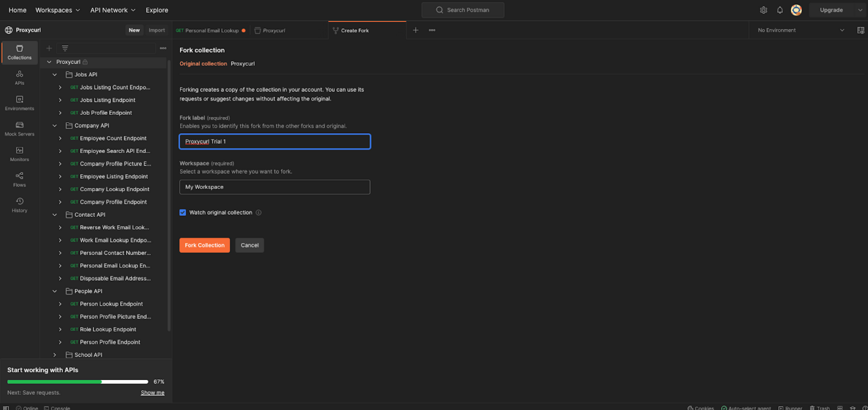Collapse the Proxycurl collection
Image resolution: width=868 pixels, height=410 pixels.
tap(49, 62)
